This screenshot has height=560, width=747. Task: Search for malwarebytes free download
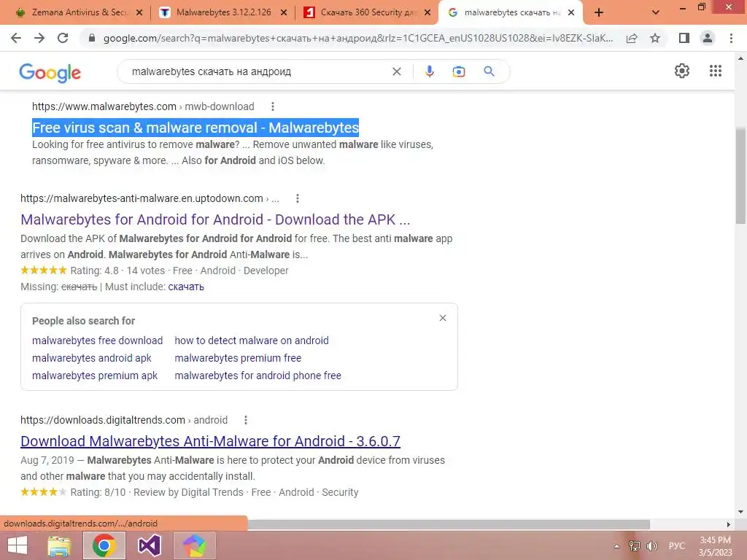[x=97, y=341]
